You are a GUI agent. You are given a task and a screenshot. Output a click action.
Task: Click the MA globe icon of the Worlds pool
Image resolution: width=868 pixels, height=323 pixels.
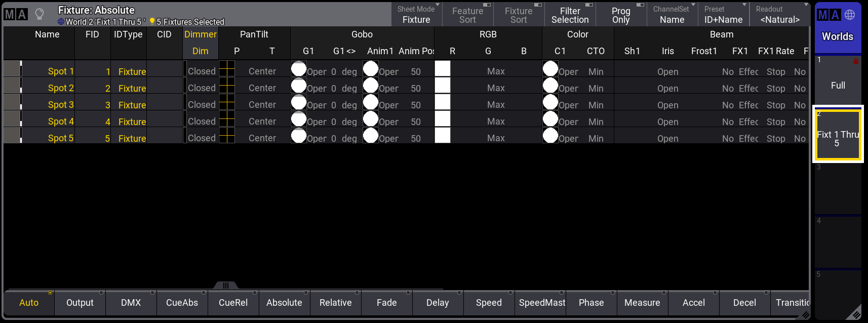[x=838, y=15]
